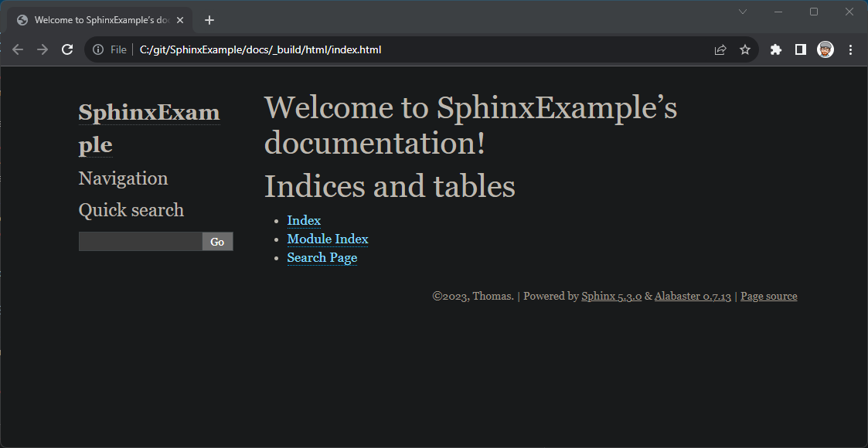Maximize the browser window

point(814,12)
